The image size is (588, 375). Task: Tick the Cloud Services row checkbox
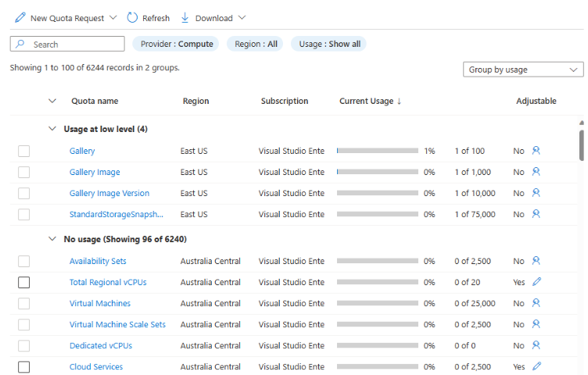pyautogui.click(x=23, y=366)
